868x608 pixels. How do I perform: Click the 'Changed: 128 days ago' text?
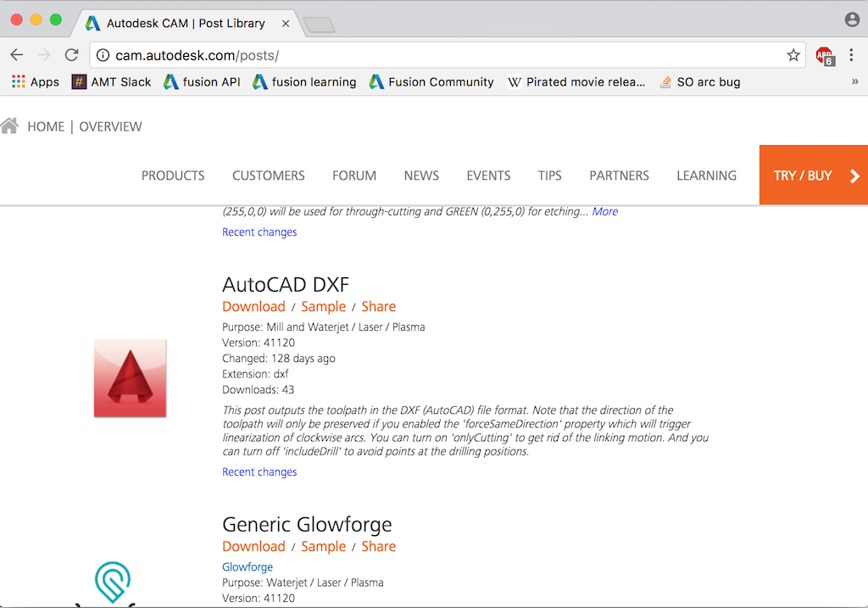[x=278, y=358]
